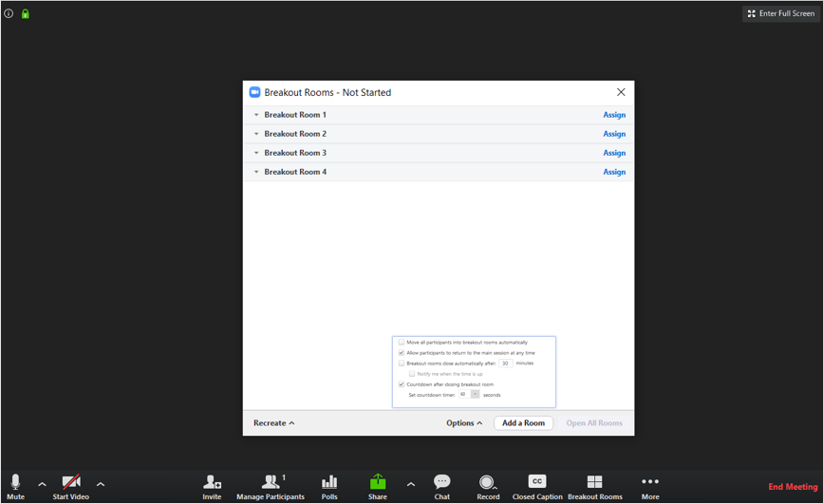823x504 pixels.
Task: Enable moving all participants into rooms automatically
Action: tap(402, 343)
